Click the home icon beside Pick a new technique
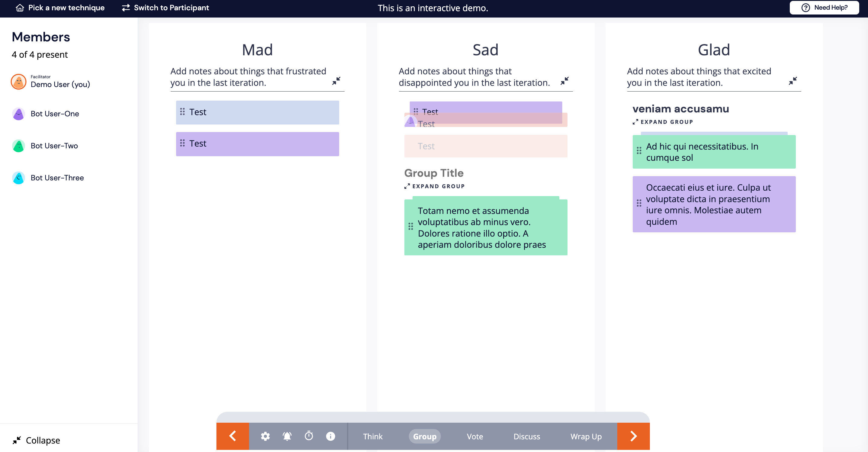 pos(20,8)
